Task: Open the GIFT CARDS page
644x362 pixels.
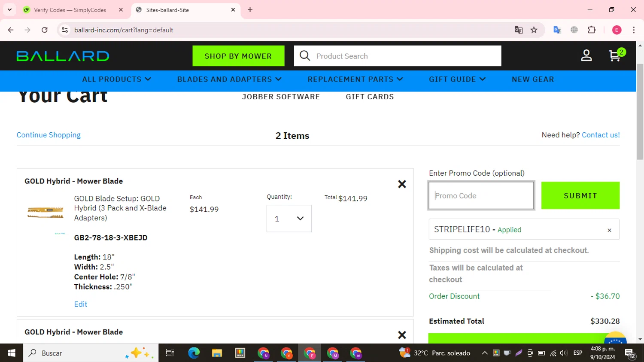Action: [x=370, y=97]
